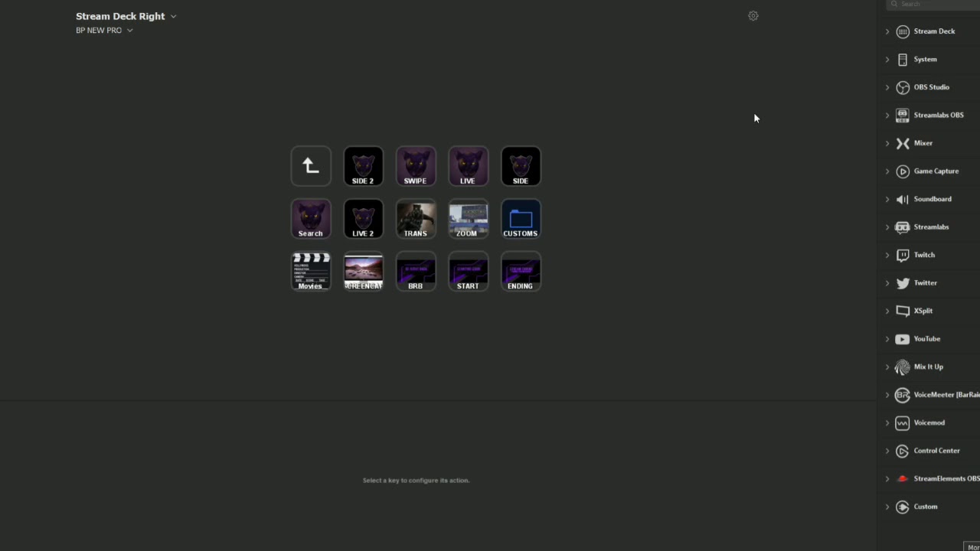Select the StreamElements OBS label

click(946, 479)
